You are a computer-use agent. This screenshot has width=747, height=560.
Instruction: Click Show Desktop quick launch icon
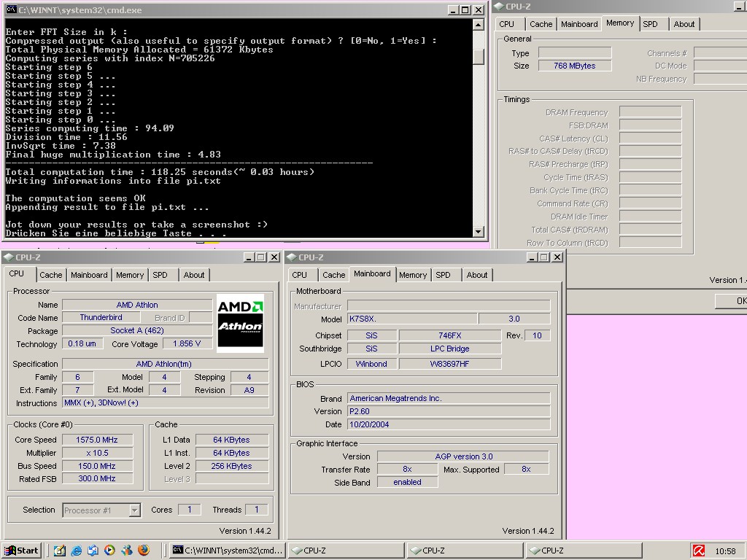(60, 551)
